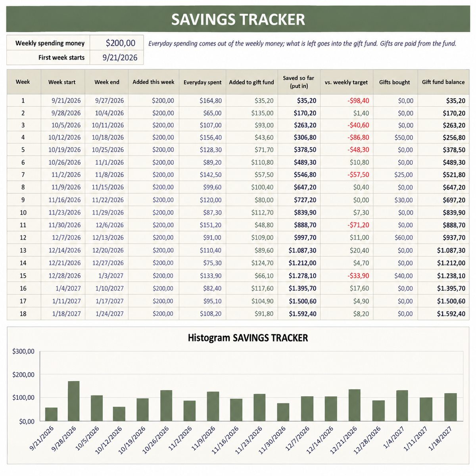Select week 12 gifts bought $60,00 cell

click(395, 238)
